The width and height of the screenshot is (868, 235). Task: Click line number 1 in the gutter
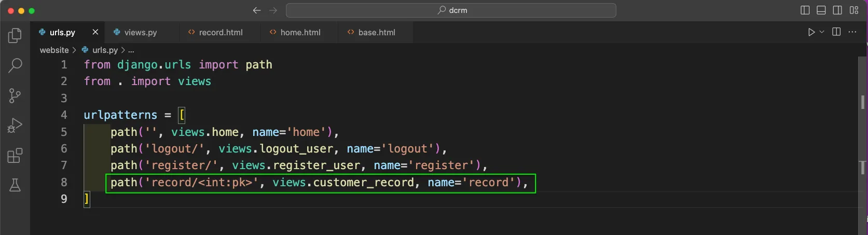tap(64, 65)
